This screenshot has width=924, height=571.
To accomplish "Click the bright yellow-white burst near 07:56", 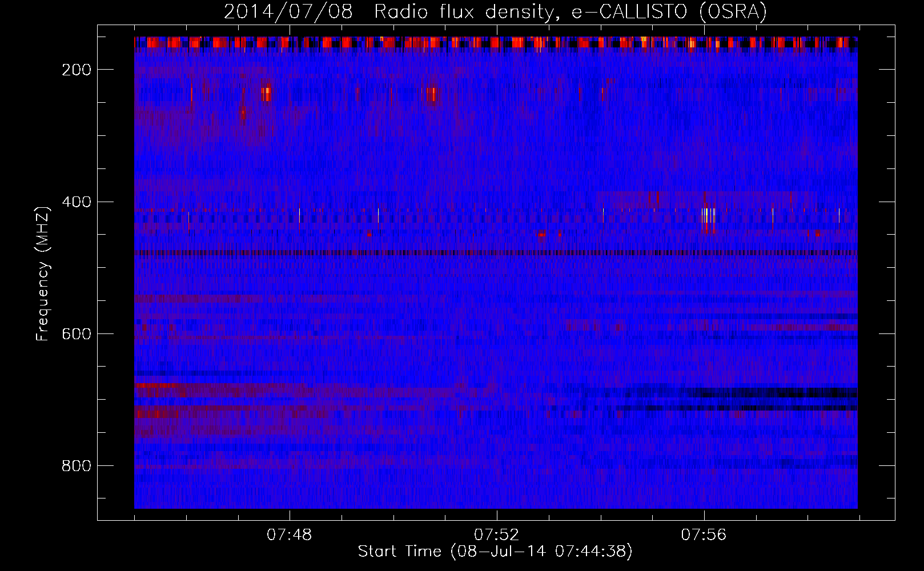I will (708, 219).
